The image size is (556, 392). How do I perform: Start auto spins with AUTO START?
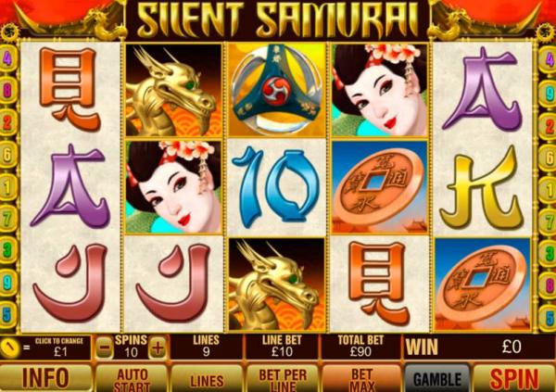132,379
